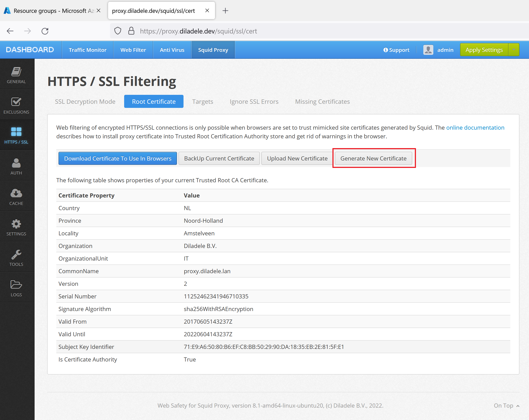Open the online documentation link
This screenshot has height=420, width=529.
[475, 128]
